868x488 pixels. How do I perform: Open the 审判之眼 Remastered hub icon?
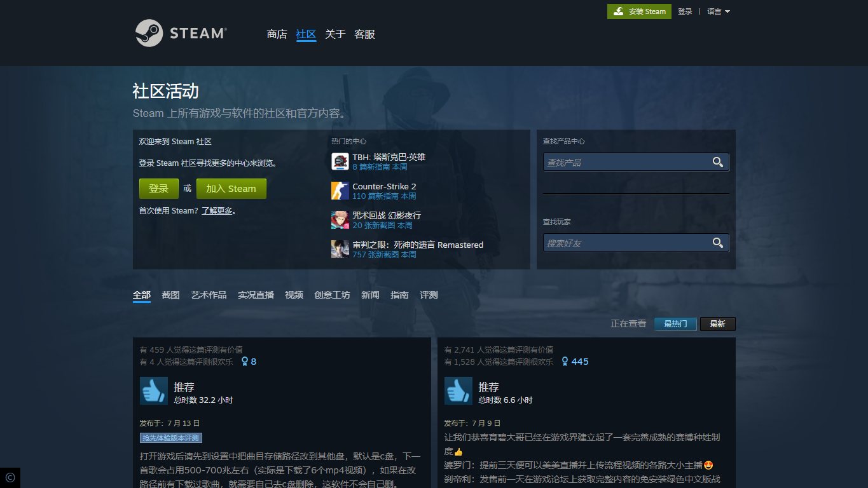pyautogui.click(x=340, y=249)
